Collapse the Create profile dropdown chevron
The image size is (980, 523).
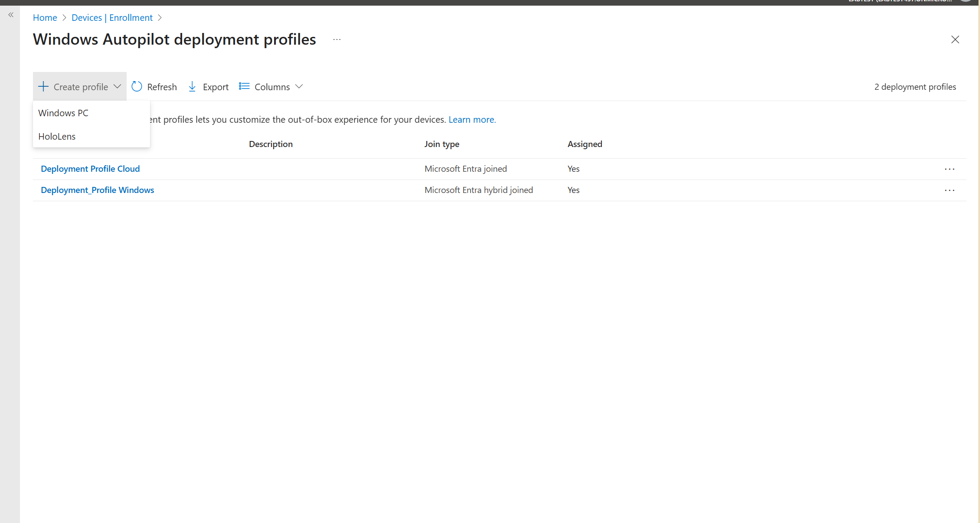coord(117,86)
